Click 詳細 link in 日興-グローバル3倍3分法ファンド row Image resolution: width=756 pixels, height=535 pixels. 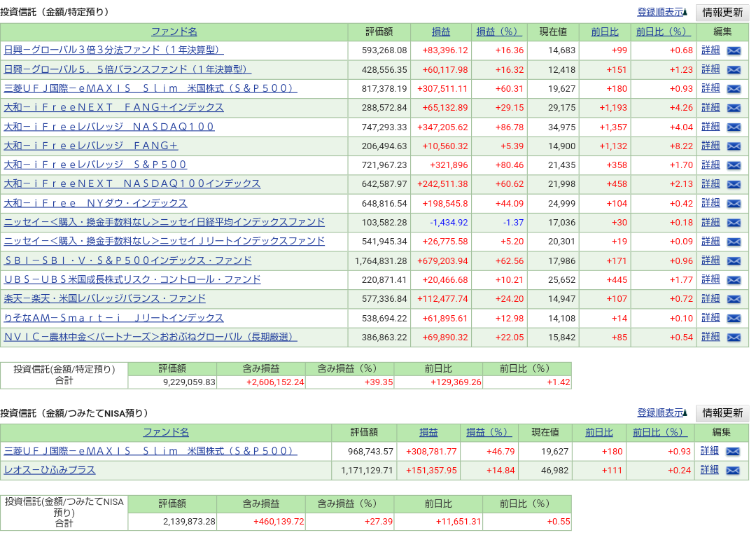tap(710, 50)
